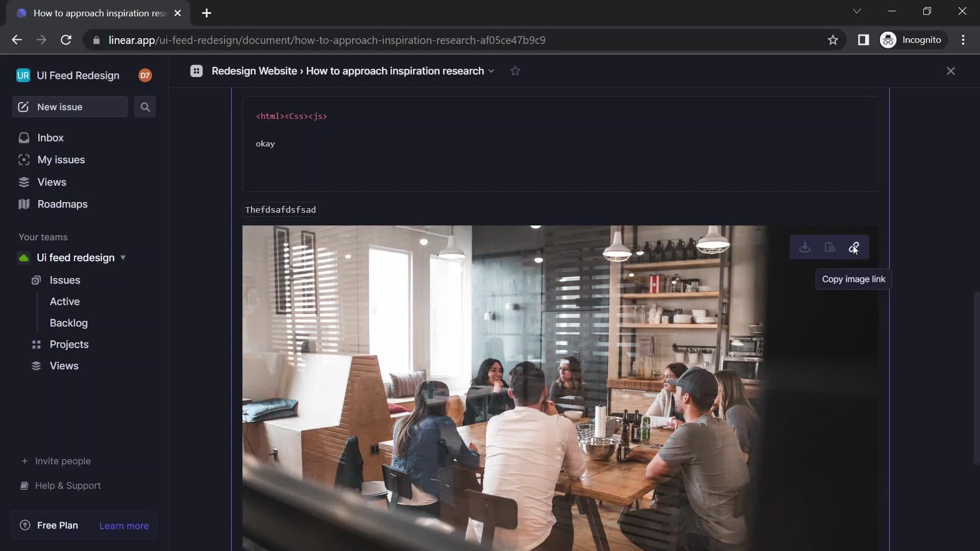Click the Projects icon in sidebar
The width and height of the screenshot is (980, 551).
tap(35, 344)
